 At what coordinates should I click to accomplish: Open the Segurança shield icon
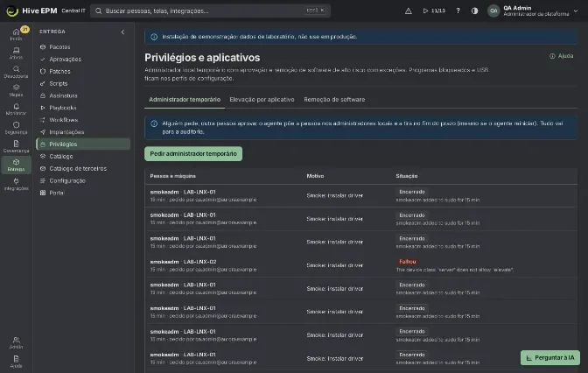coord(16,128)
